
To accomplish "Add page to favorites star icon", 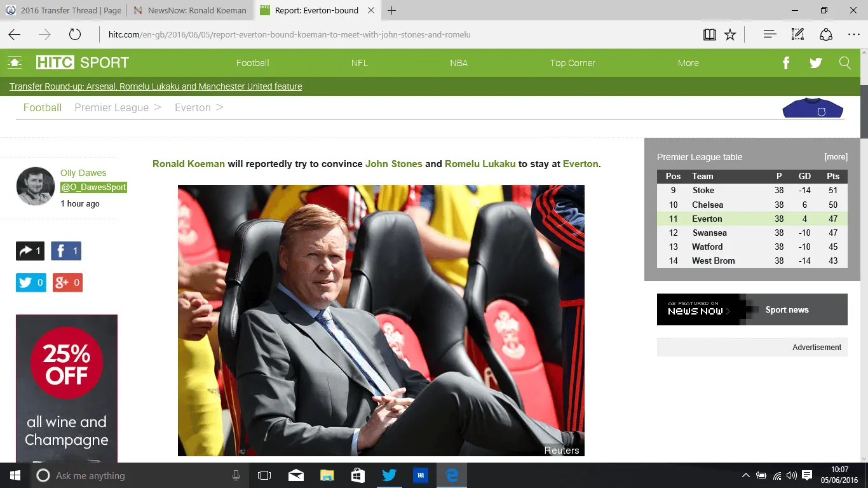I will pos(730,34).
